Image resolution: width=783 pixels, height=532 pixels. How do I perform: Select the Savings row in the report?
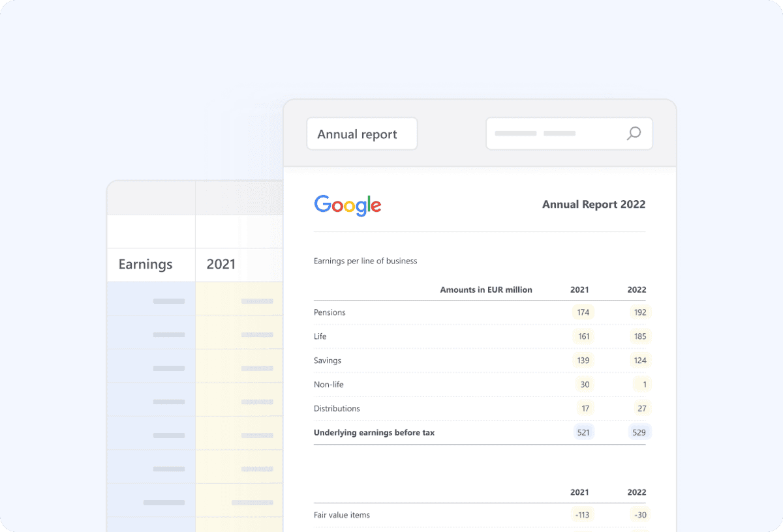[327, 361]
